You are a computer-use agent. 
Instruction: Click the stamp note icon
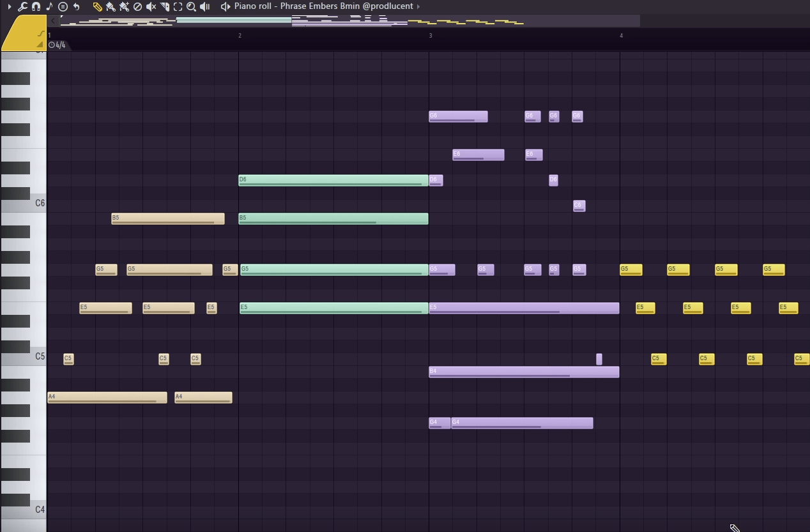49,6
